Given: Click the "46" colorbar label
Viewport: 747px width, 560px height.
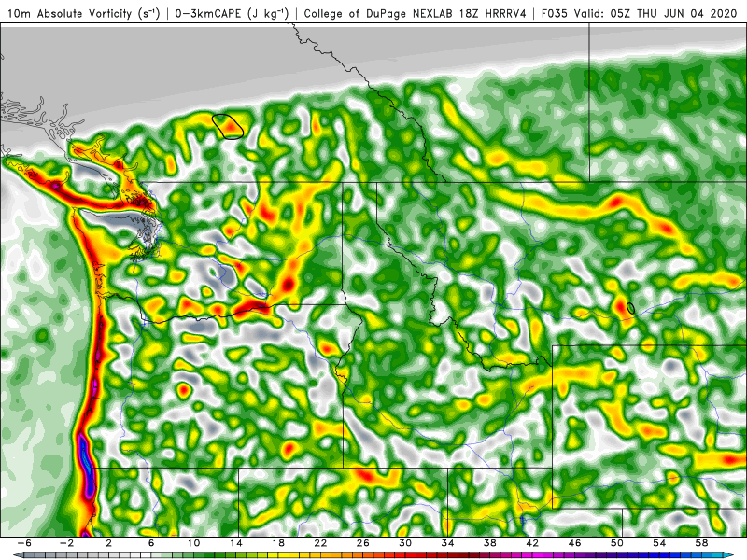Looking at the screenshot, I should 575,543.
